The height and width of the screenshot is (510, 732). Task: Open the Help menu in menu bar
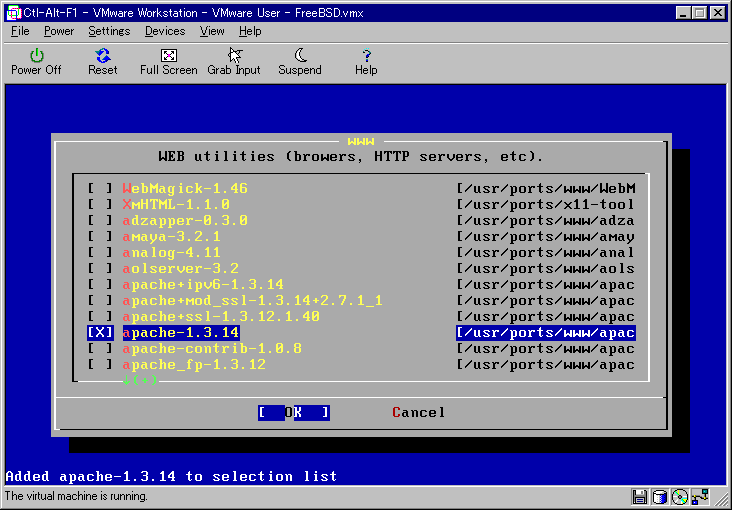tap(250, 31)
